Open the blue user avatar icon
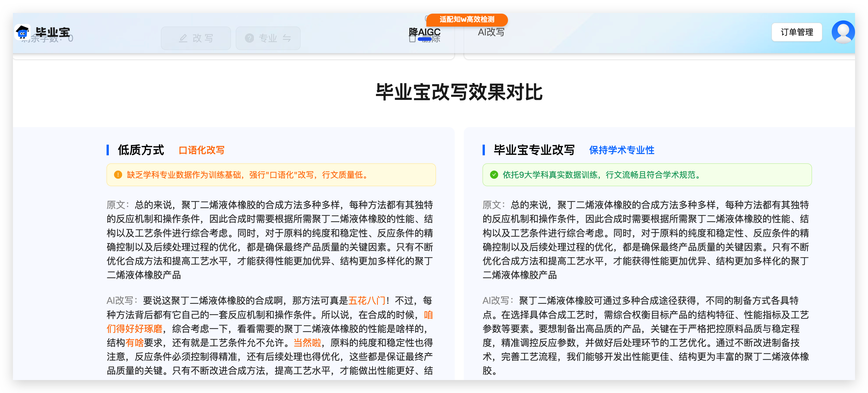The image size is (868, 393). coord(843,32)
